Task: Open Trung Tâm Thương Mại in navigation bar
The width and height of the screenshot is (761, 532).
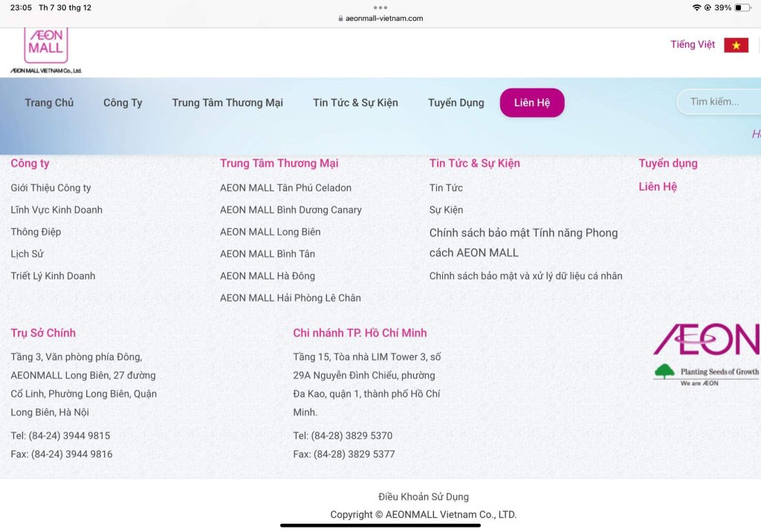Action: pos(227,103)
